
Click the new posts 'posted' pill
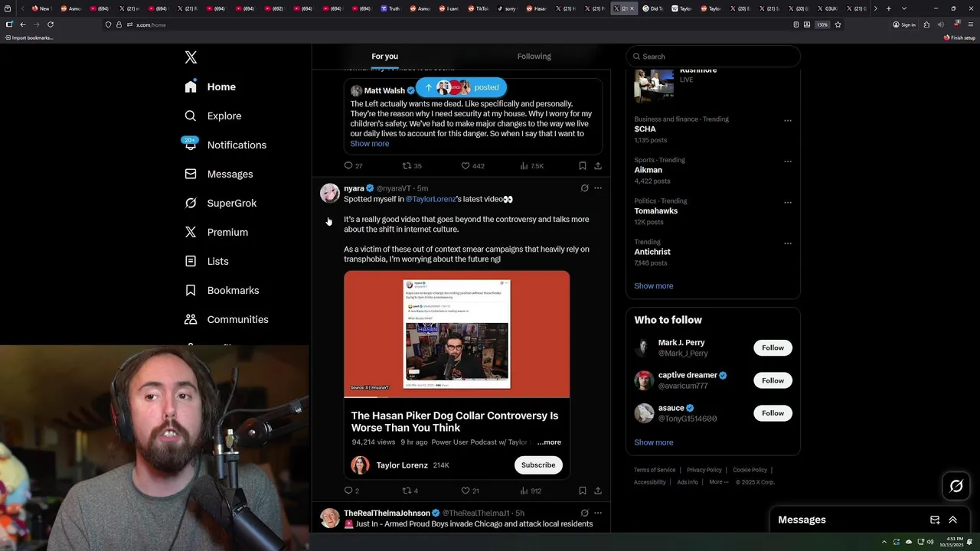[x=462, y=87]
